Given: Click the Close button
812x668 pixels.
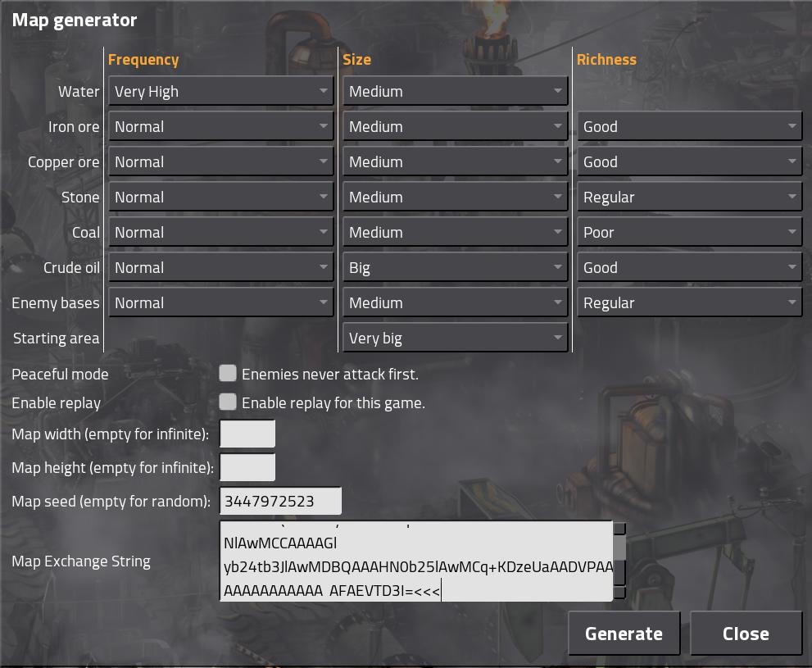Looking at the screenshot, I should 746,634.
